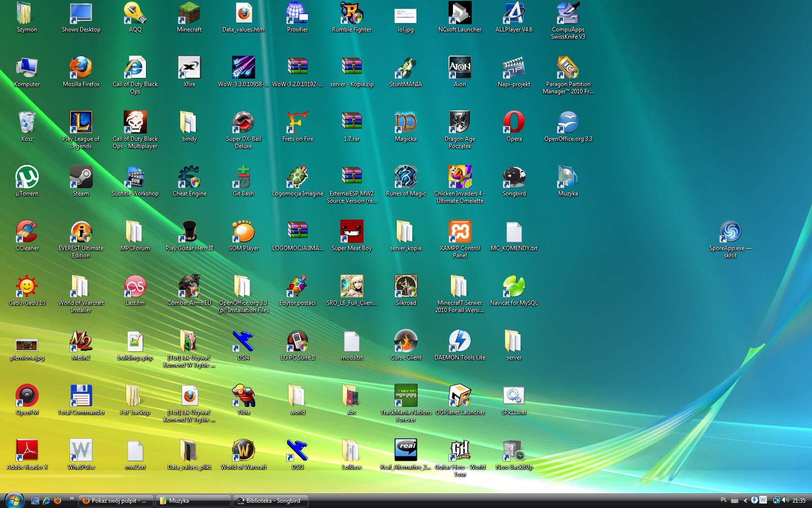Click Show Desktop in Quick Launch
This screenshot has height=508, width=812.
(35, 501)
